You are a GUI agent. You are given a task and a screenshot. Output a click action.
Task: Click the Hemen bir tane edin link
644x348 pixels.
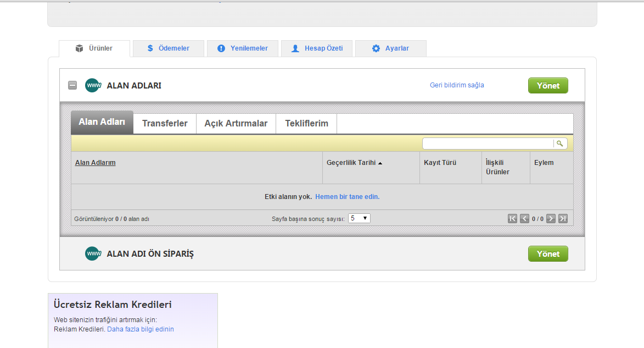[x=348, y=197]
